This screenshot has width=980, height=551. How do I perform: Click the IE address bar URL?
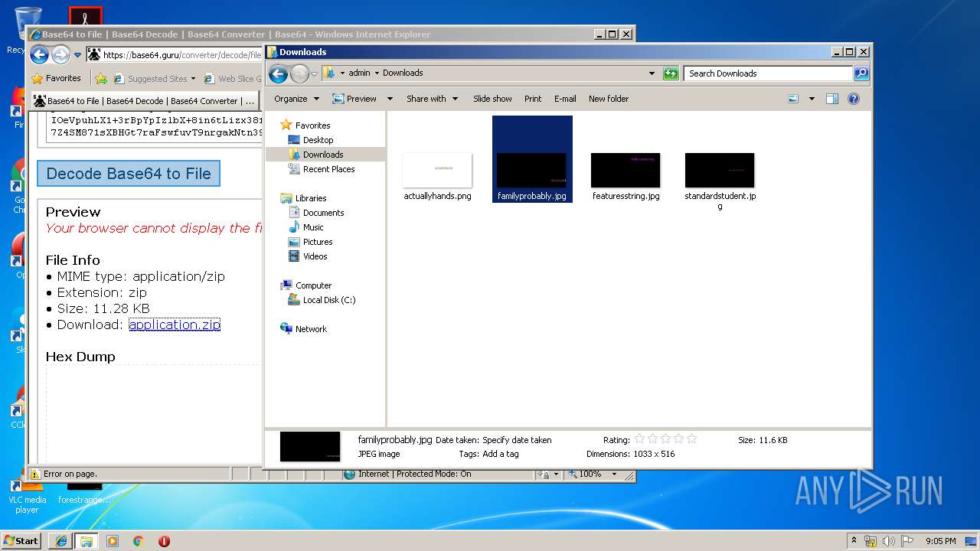point(181,55)
